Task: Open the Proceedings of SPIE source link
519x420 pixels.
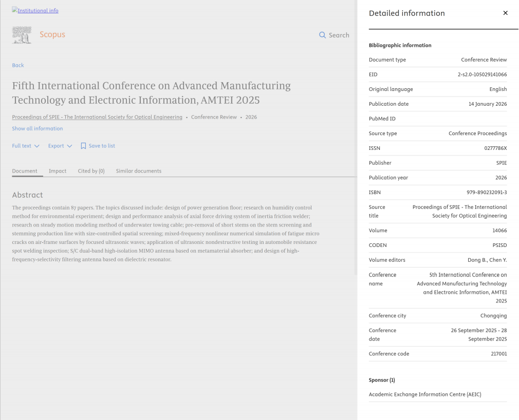Action: (97, 117)
